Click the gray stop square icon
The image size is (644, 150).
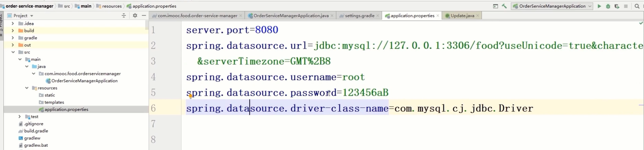tap(626, 6)
